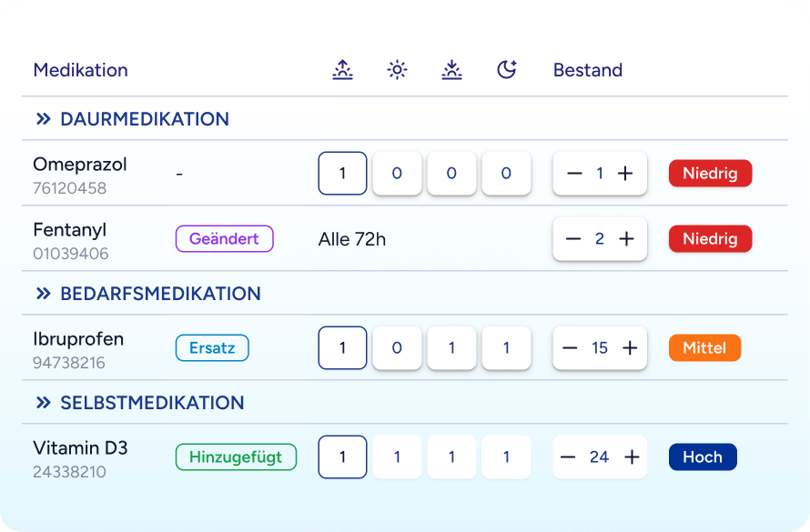Click the morning sunrise dose icon
The width and height of the screenshot is (810, 532).
[342, 68]
